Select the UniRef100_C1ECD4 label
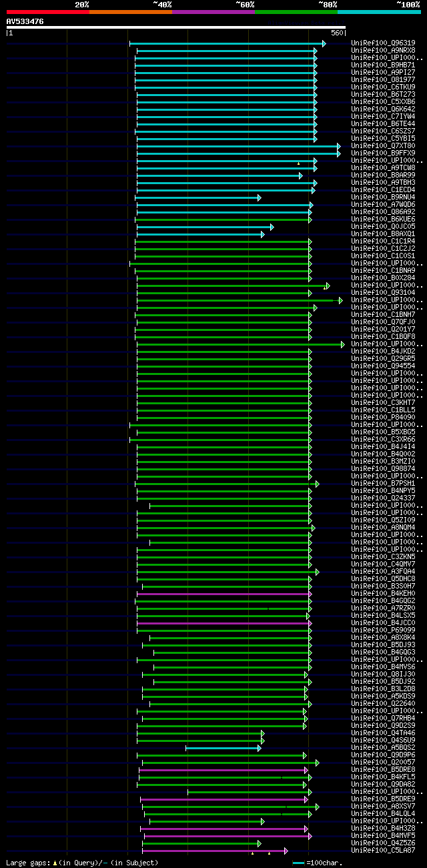 coord(383,190)
